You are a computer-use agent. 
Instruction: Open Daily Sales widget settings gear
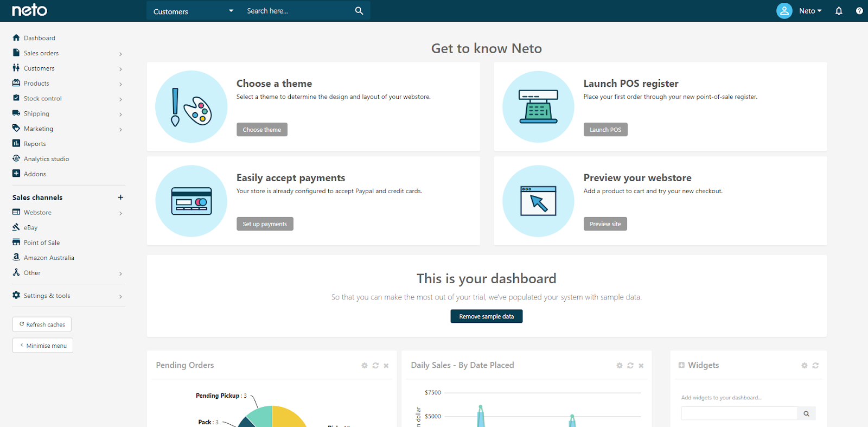[620, 366]
